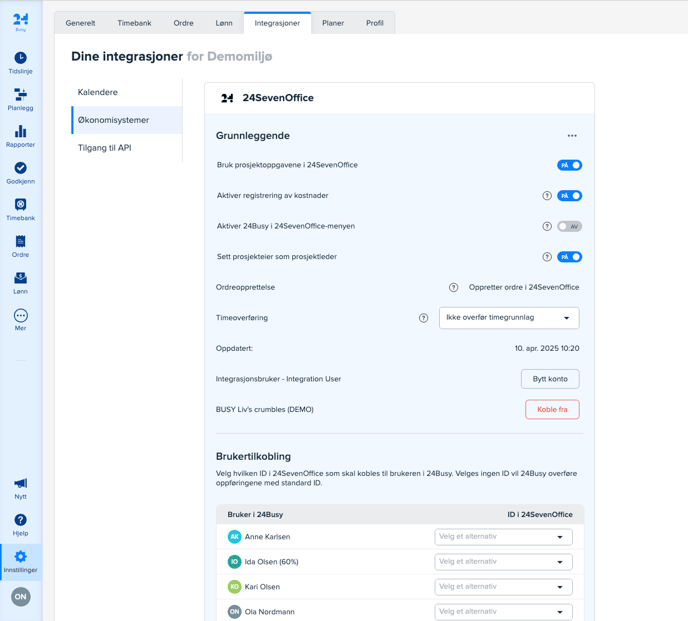Open ID dropdown for Kari Olsen
The height and width of the screenshot is (621, 688).
(x=503, y=587)
